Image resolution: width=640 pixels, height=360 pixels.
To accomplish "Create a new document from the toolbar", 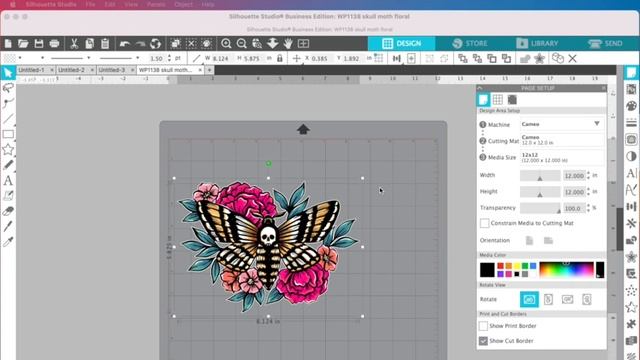I will tap(8, 44).
